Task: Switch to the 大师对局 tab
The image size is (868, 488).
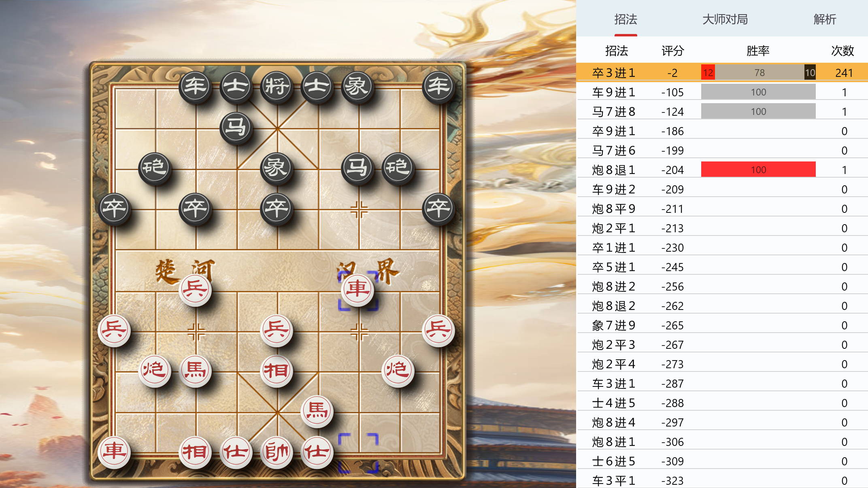Action: pos(725,19)
